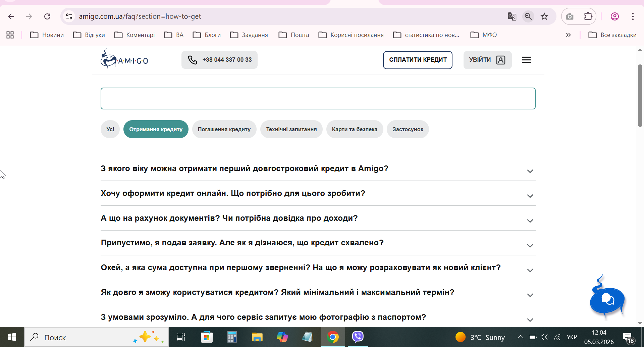
Task: Select the 'Отримання кредиту' category
Action: pyautogui.click(x=156, y=129)
